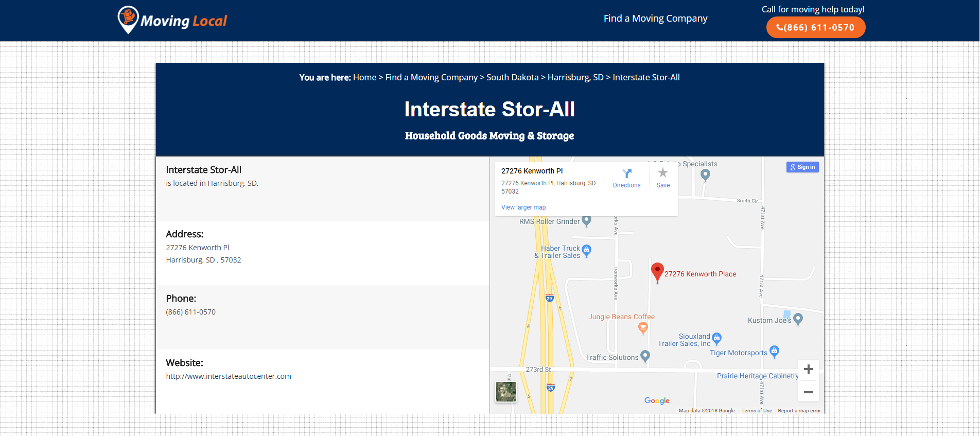980x436 pixels.
Task: Select RMS Roller Grinder map marker
Action: tap(586, 221)
